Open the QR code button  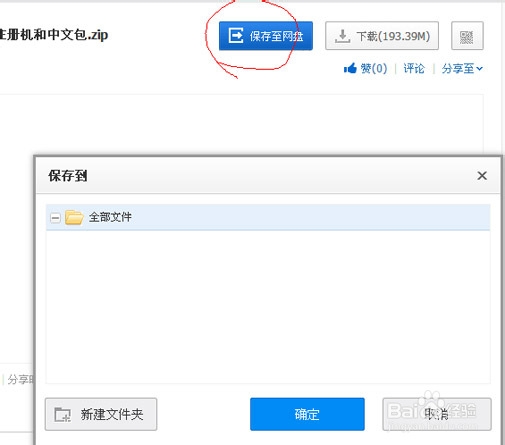tap(467, 36)
